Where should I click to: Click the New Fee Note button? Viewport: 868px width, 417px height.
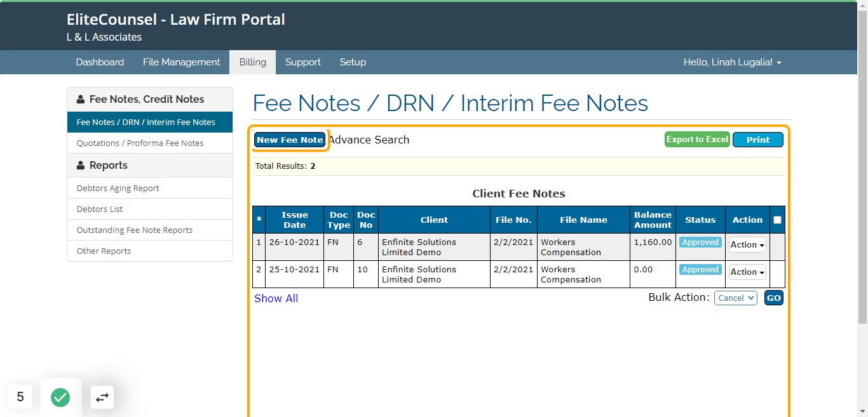pos(290,140)
